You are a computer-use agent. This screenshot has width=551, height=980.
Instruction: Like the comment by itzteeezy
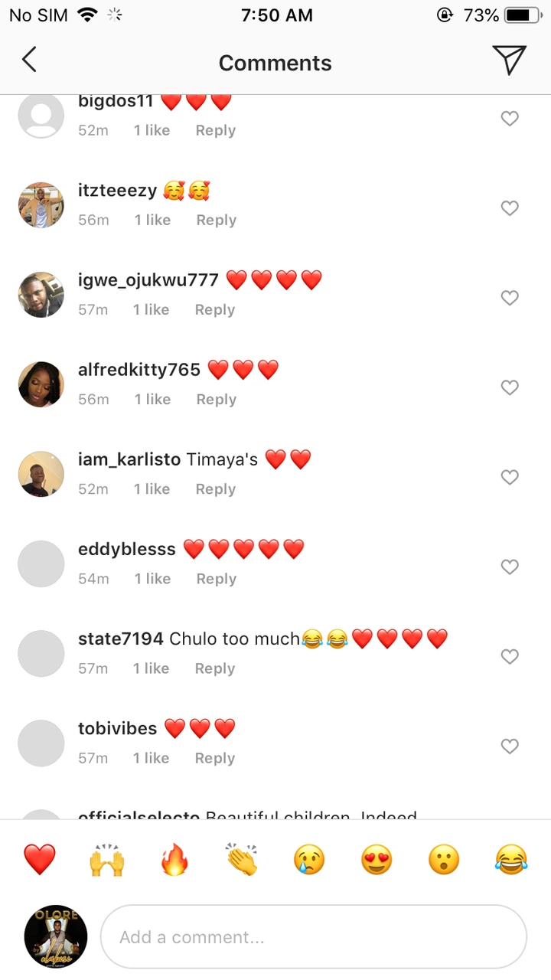(x=510, y=208)
